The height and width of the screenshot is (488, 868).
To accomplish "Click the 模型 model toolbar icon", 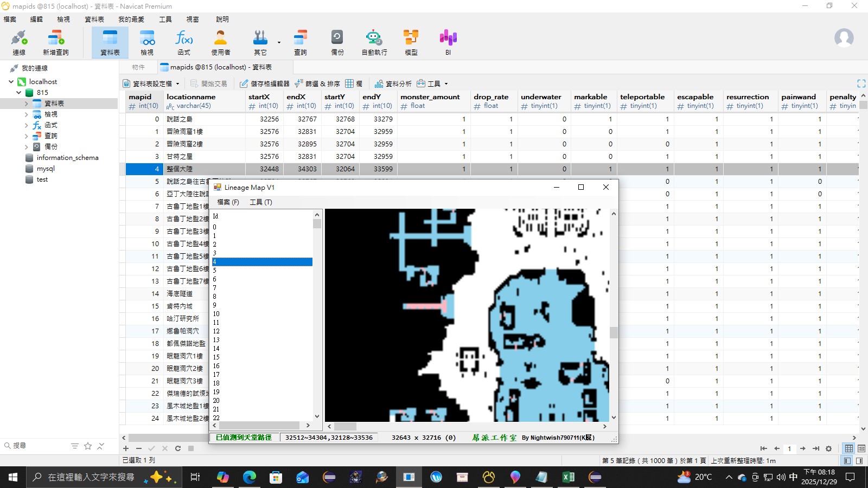I will 411,43.
